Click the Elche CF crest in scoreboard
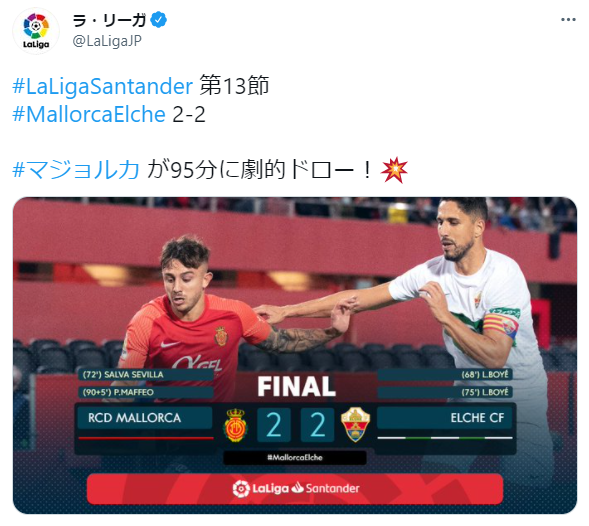589x526 pixels. (x=355, y=425)
